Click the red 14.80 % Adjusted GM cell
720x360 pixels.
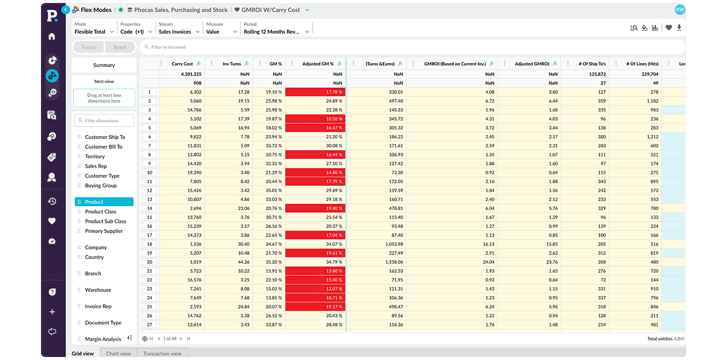tap(315, 172)
